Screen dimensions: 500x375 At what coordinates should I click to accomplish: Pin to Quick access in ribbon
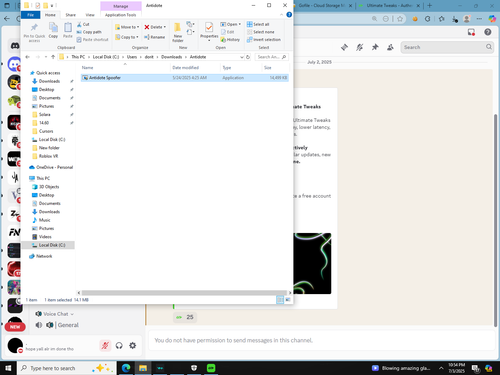[34, 32]
